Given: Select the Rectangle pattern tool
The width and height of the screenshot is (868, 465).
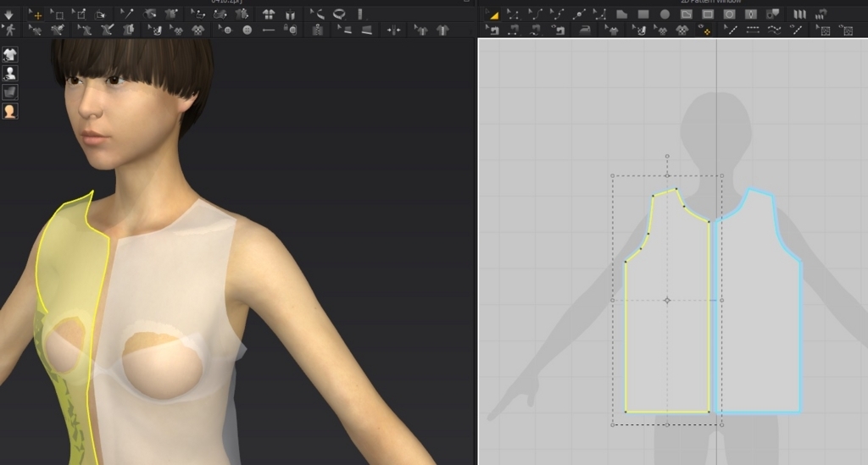Looking at the screenshot, I should pos(643,14).
